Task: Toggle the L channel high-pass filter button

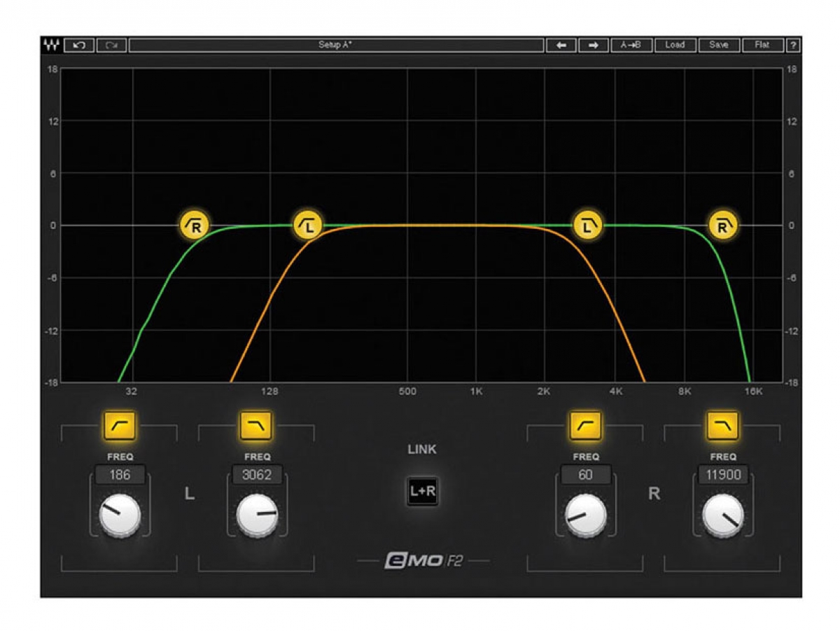Action: (120, 425)
